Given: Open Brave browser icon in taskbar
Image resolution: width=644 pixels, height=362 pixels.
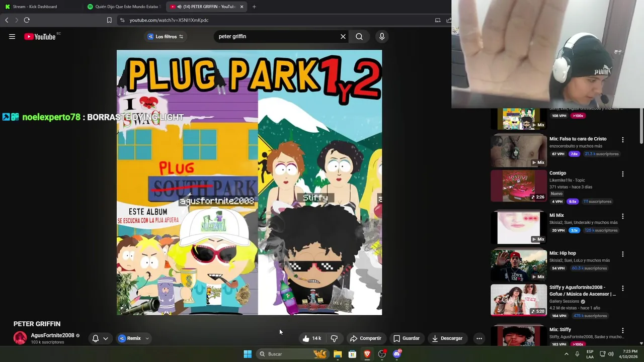Looking at the screenshot, I should (x=367, y=354).
